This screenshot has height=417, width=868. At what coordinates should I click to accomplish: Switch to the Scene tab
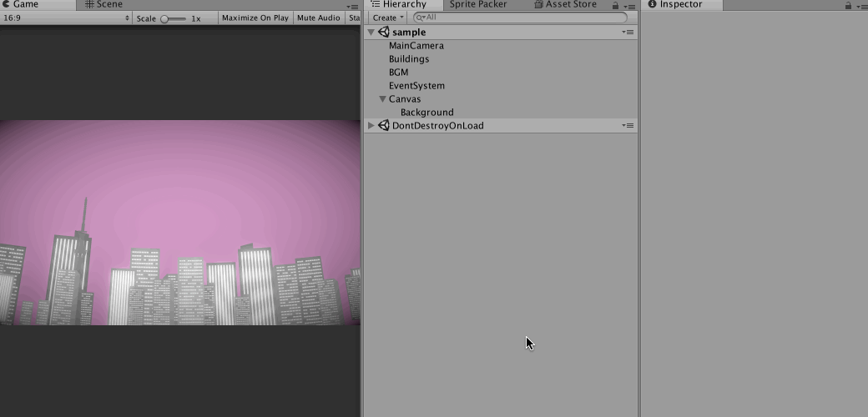click(103, 5)
